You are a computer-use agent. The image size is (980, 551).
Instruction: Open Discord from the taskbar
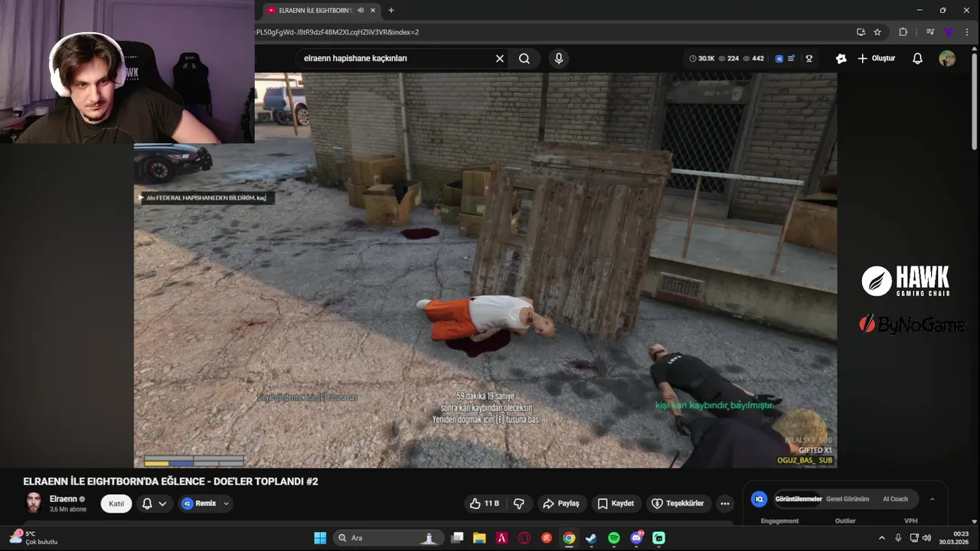point(636,538)
